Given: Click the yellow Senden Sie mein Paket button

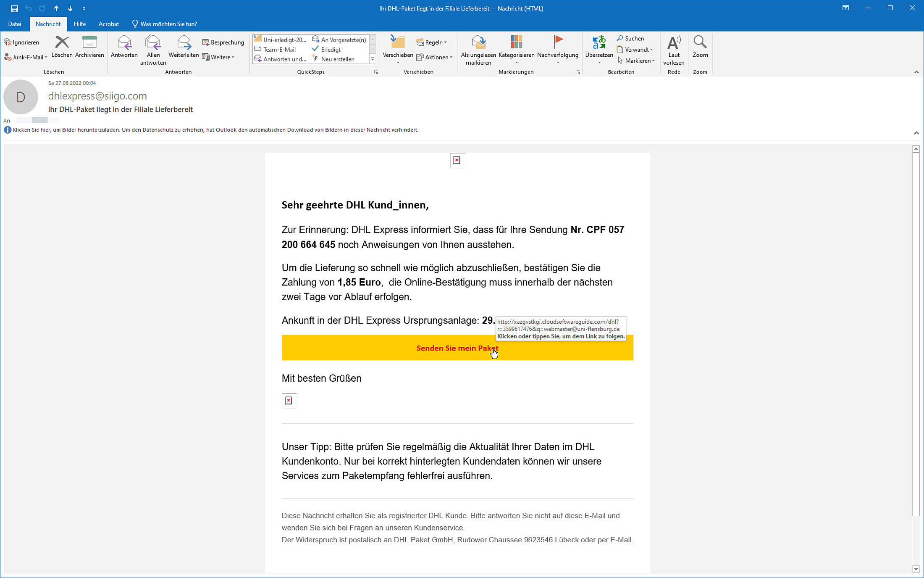Looking at the screenshot, I should point(457,348).
